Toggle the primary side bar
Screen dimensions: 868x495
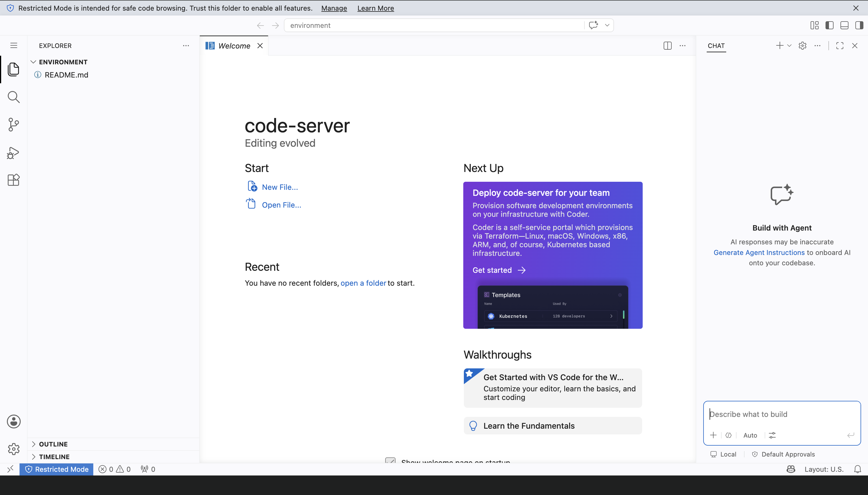click(x=830, y=25)
